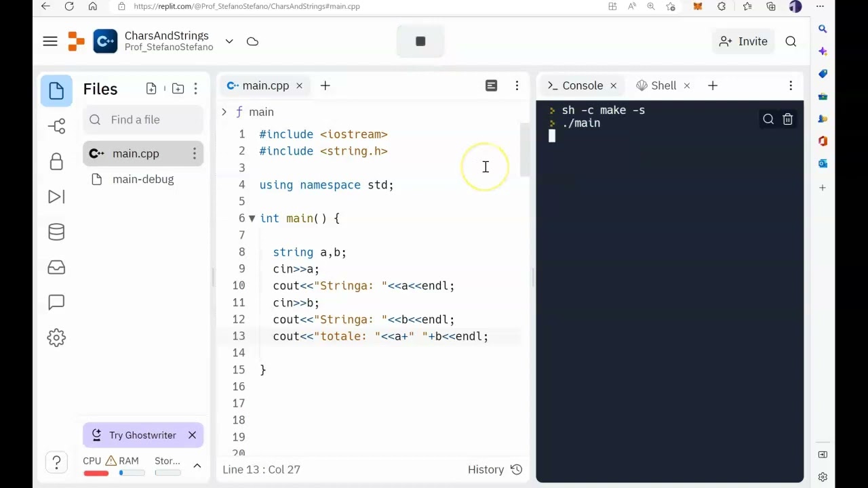
Task: Open the Inbox tray sidebar icon
Action: pos(56,267)
